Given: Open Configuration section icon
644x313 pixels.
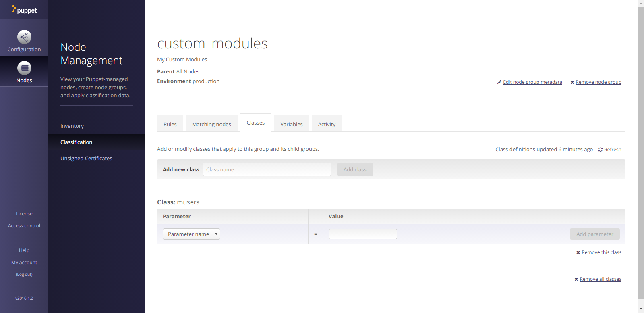Looking at the screenshot, I should [24, 37].
